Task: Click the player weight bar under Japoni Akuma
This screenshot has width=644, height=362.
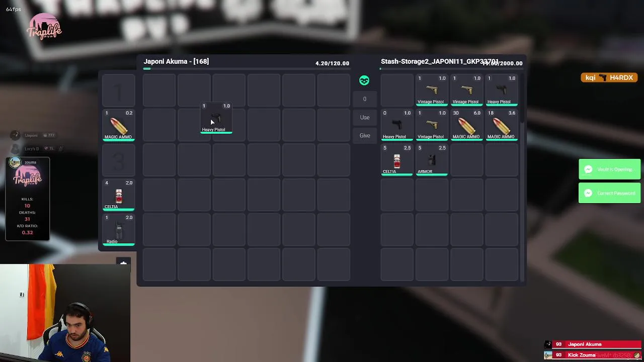Action: pyautogui.click(x=246, y=69)
